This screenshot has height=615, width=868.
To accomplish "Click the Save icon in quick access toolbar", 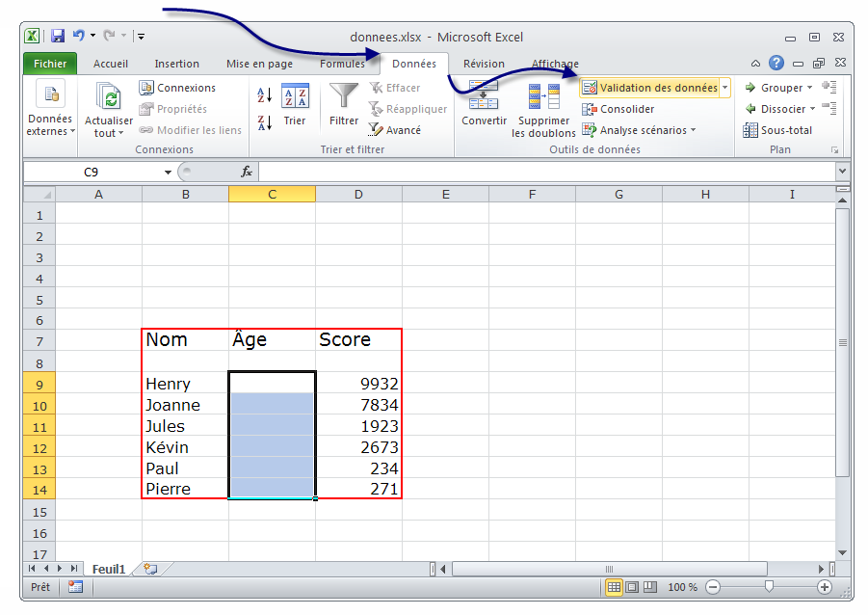I will 58,37.
